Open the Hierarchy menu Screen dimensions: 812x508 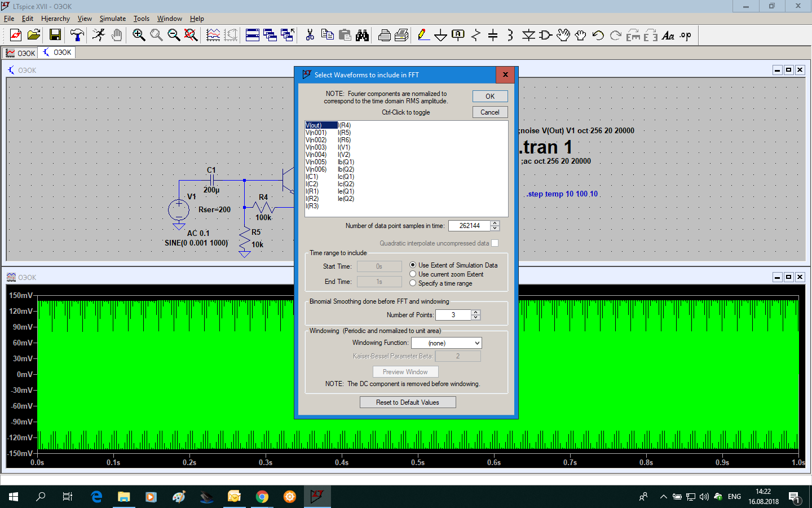[55, 19]
